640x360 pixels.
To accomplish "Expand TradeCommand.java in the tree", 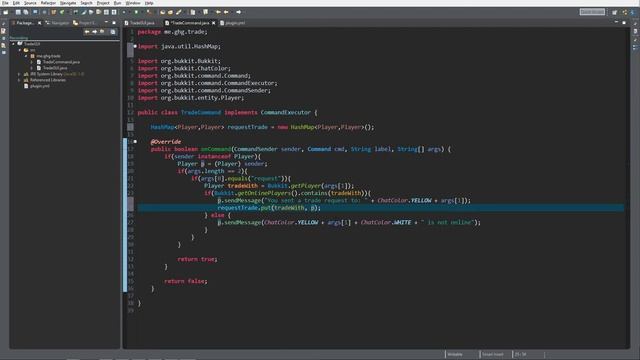I will 32,62.
